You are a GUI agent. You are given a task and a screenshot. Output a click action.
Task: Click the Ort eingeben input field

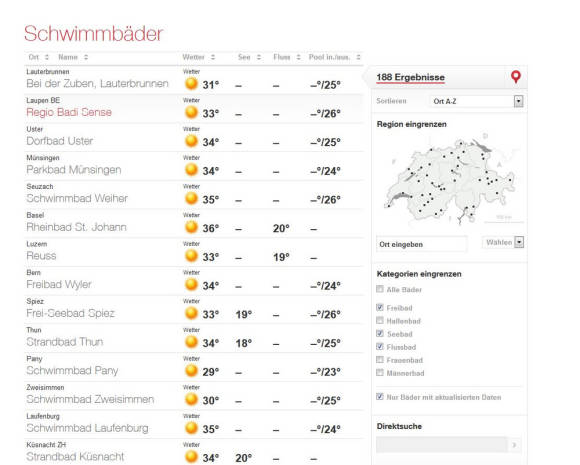(422, 244)
